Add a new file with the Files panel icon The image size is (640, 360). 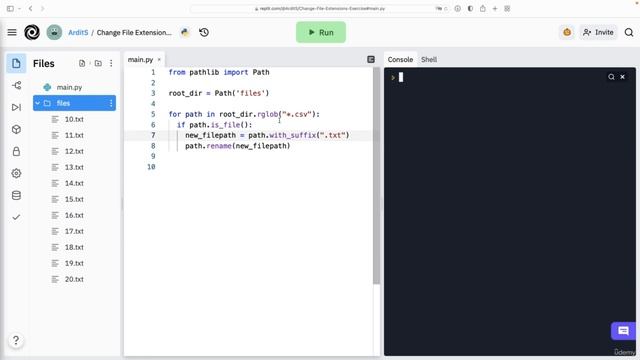pyautogui.click(x=82, y=63)
